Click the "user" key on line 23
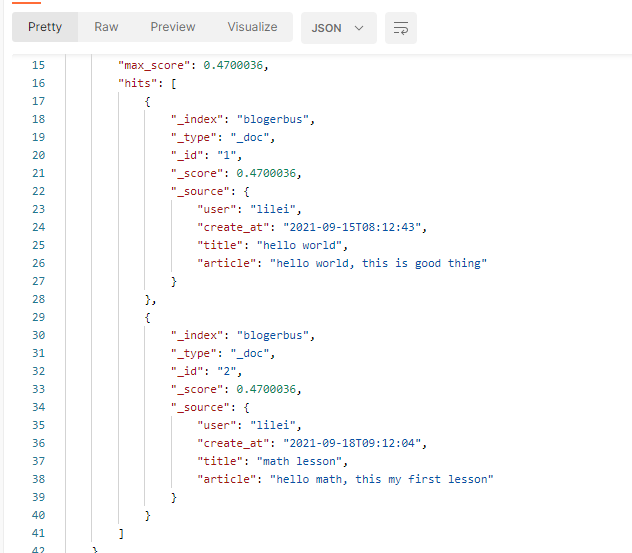Screen dimensions: 632x553 click(216, 209)
